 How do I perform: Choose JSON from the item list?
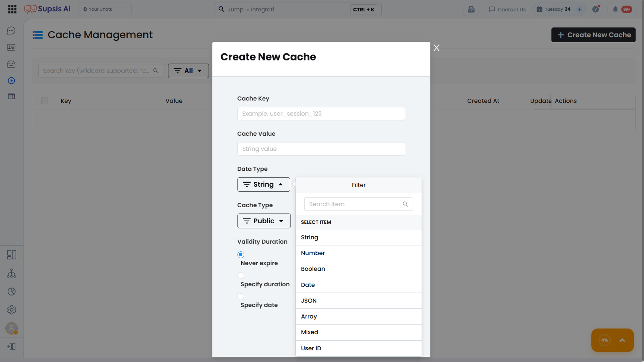359,301
